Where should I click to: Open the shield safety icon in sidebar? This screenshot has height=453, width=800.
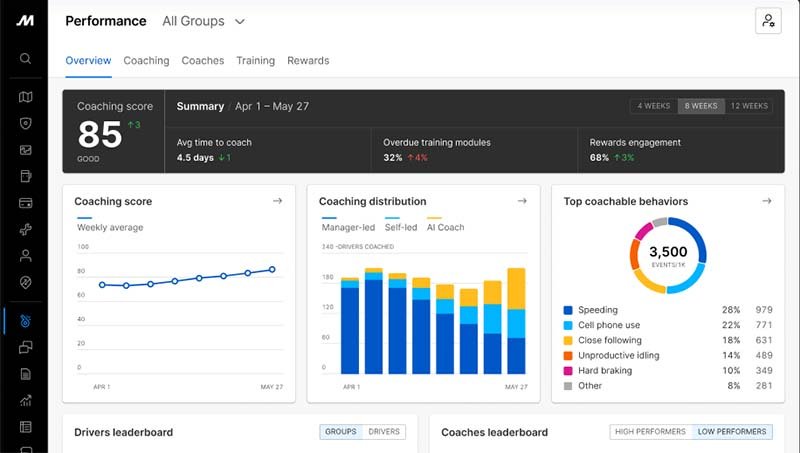click(x=25, y=123)
